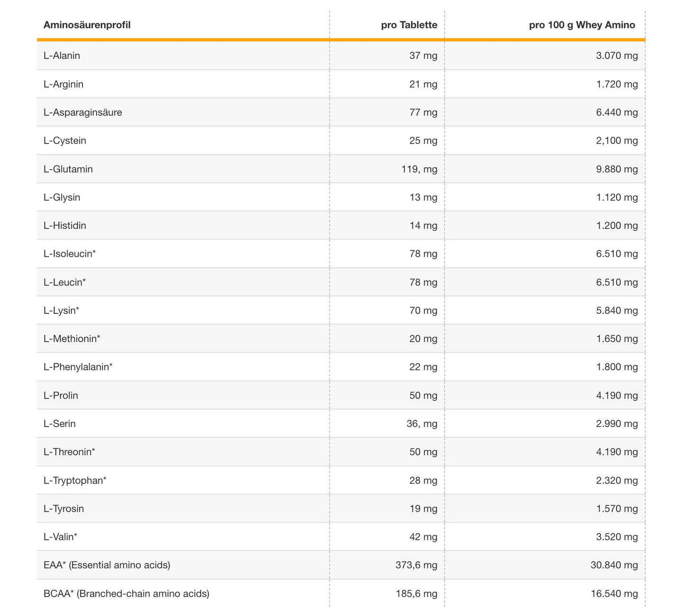
Task: Click the L-Leucin* row label
Action: (64, 282)
